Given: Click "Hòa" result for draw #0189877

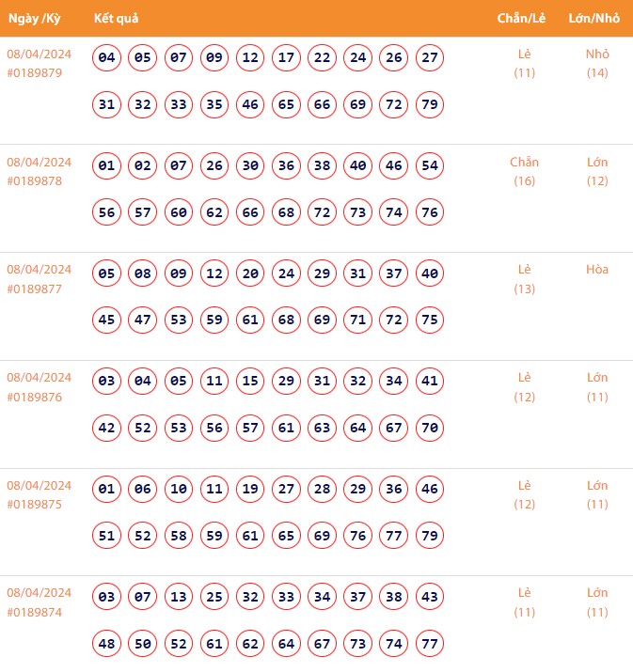Looking at the screenshot, I should 596,270.
